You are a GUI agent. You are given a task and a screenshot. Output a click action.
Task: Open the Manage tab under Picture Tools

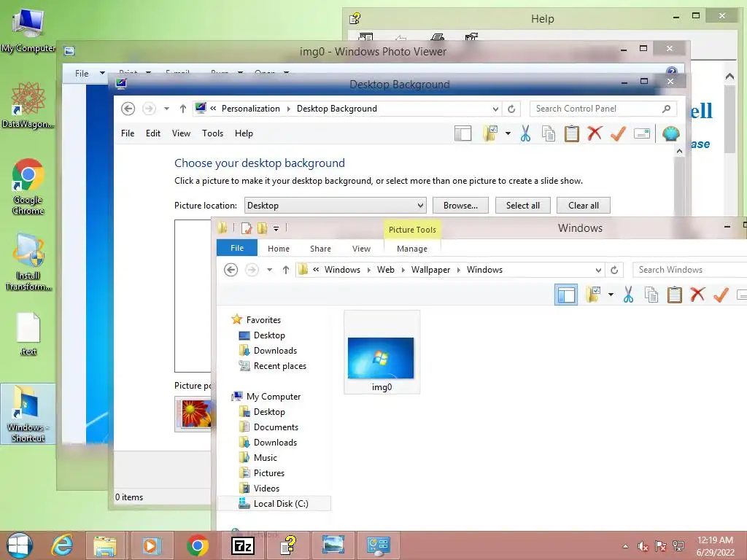(412, 249)
